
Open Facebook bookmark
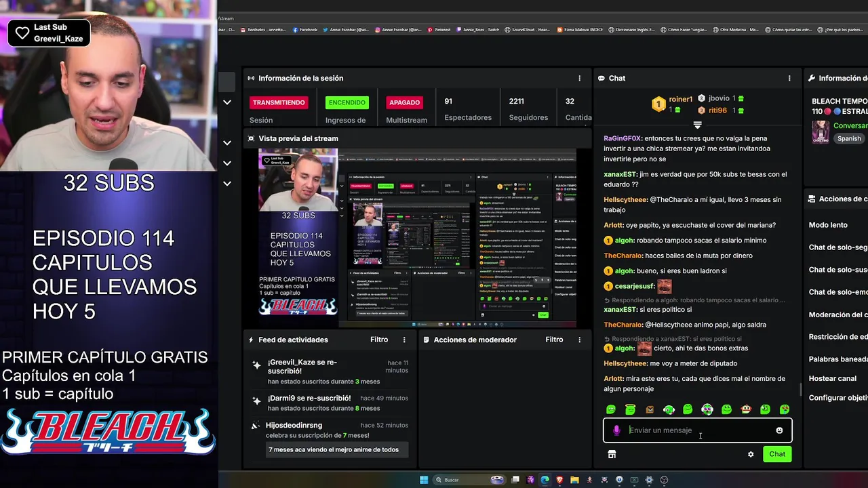[305, 30]
